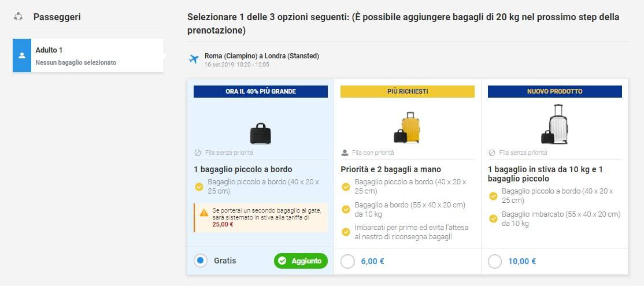Click the orange warning triangle icon
The width and height of the screenshot is (644, 286).
tap(203, 213)
